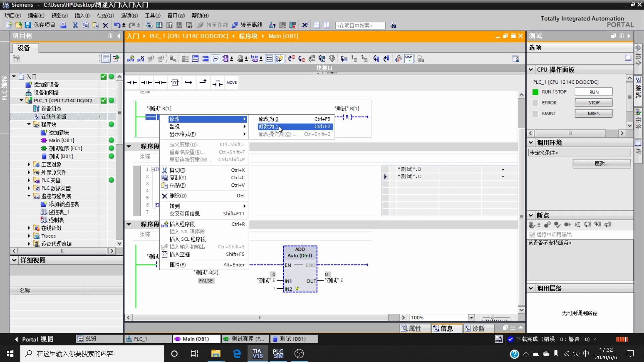Collapse the 断点 section
The height and width of the screenshot is (362, 644).
[x=531, y=216]
